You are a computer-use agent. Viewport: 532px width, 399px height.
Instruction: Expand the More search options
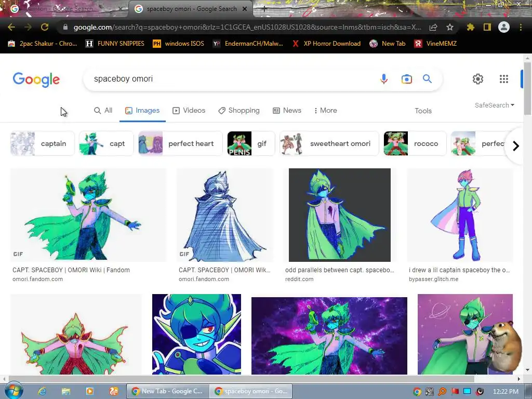325,111
